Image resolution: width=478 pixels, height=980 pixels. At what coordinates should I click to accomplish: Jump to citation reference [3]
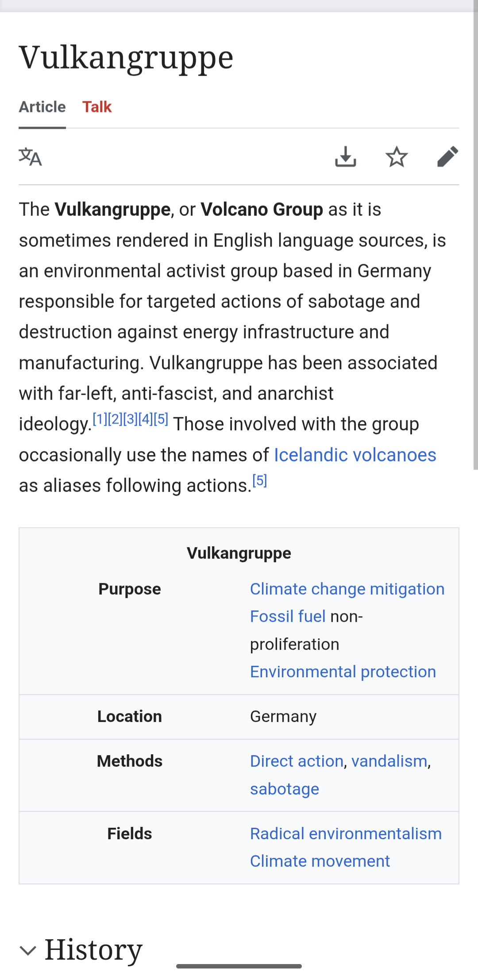tap(130, 419)
